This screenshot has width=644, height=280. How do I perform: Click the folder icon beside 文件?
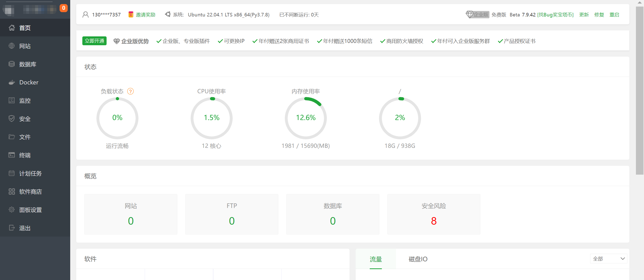coord(12,137)
